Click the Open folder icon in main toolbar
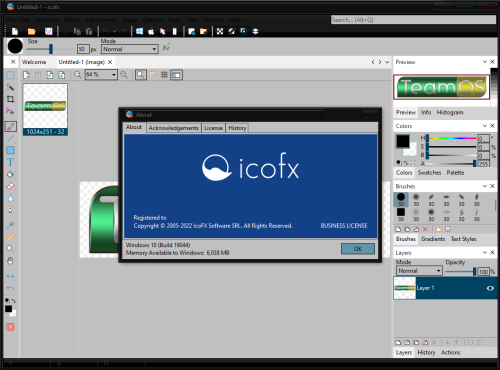Viewport: 500px width, 370px height. tap(31, 31)
